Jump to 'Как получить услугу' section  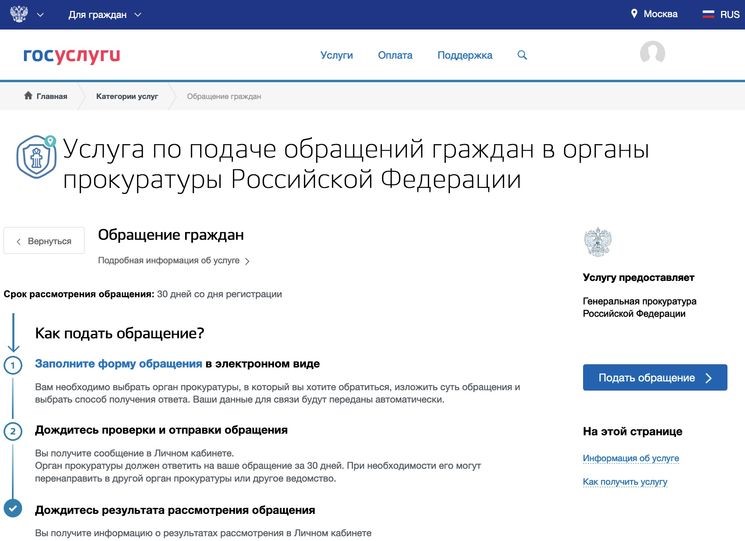[x=625, y=482]
